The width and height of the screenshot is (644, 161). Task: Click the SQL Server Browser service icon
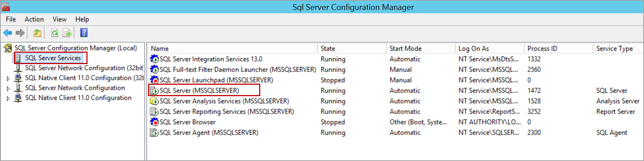pos(154,122)
